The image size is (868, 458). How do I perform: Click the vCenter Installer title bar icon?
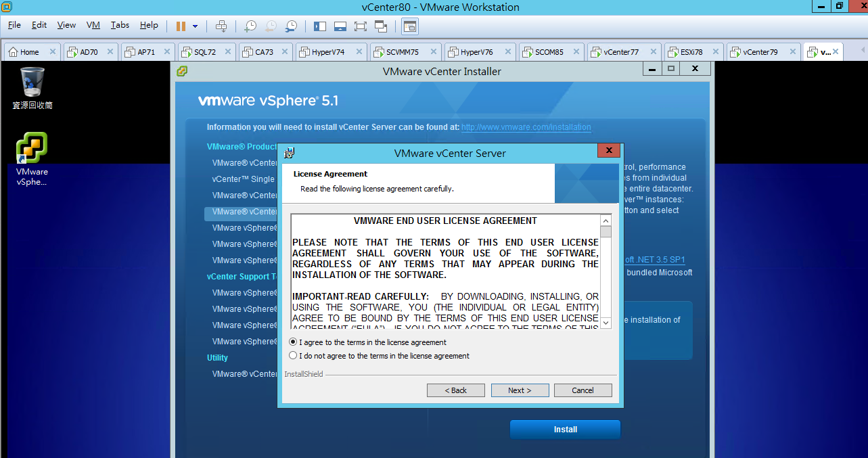pyautogui.click(x=182, y=71)
